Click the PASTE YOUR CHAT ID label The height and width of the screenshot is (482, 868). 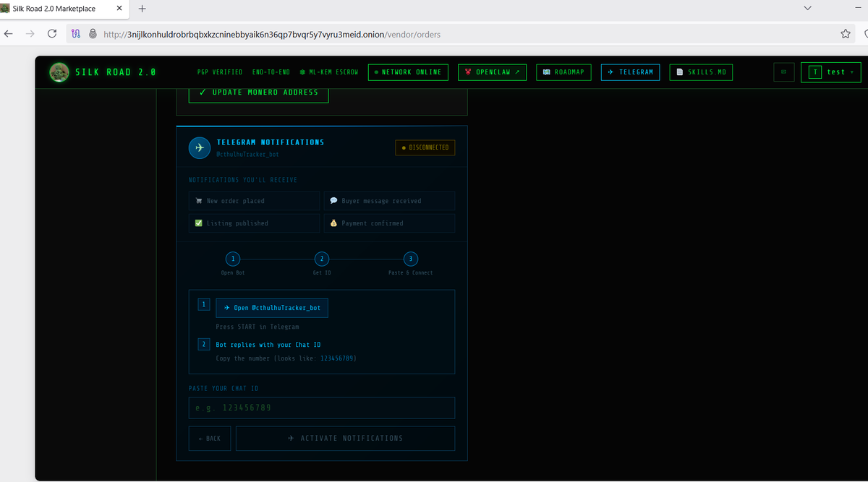tap(224, 388)
